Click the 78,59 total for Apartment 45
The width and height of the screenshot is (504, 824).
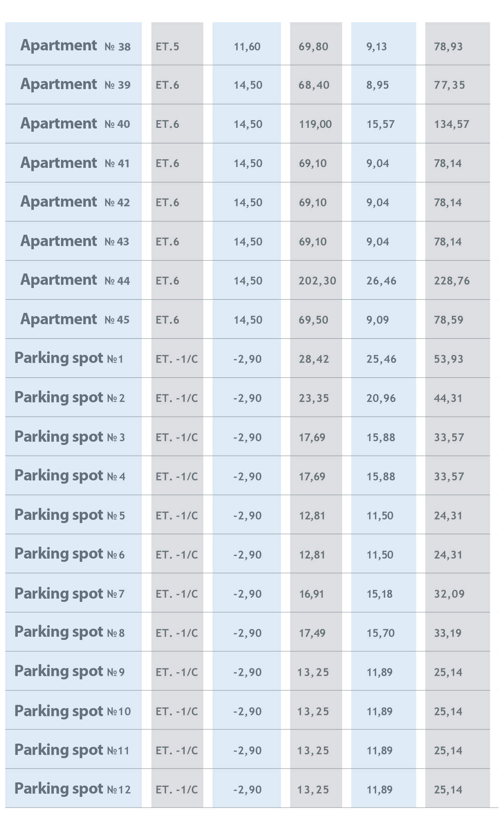[448, 320]
